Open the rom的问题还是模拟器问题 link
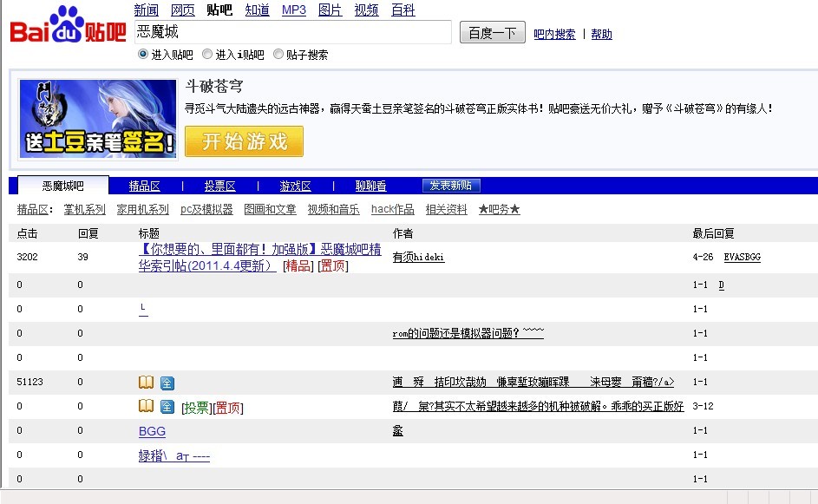 tap(468, 333)
